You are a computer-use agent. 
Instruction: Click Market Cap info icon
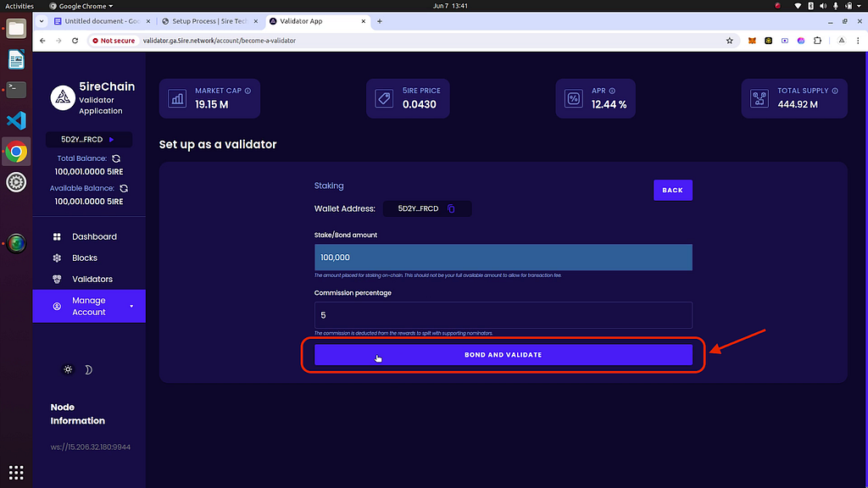(248, 91)
